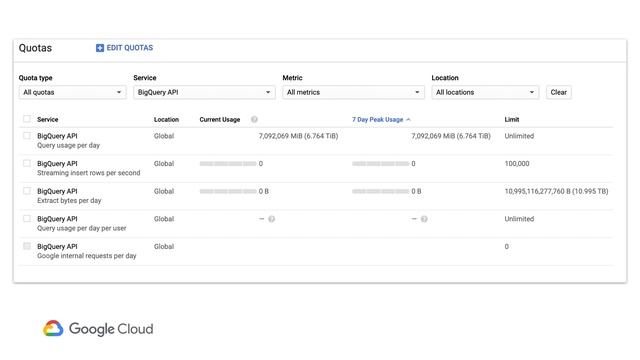This screenshot has width=640, height=360.
Task: Check the Streaming insert rows per second checkbox
Action: (x=27, y=163)
